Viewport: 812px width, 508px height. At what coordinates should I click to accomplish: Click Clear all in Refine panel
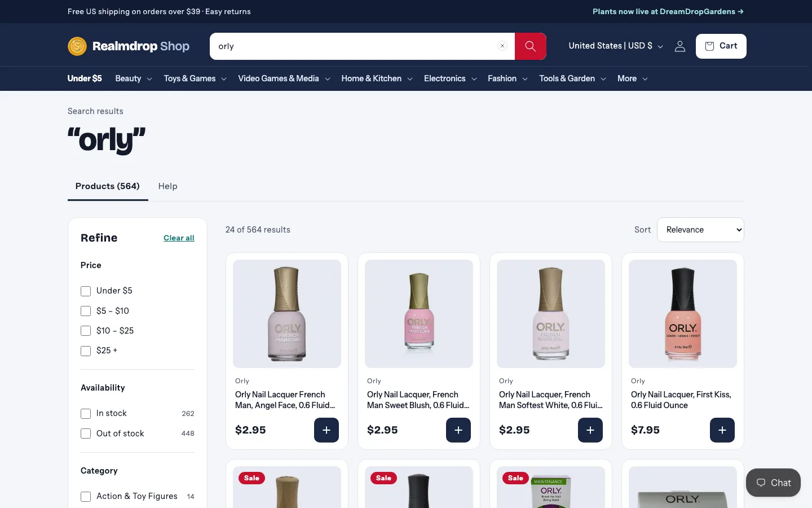tap(179, 238)
